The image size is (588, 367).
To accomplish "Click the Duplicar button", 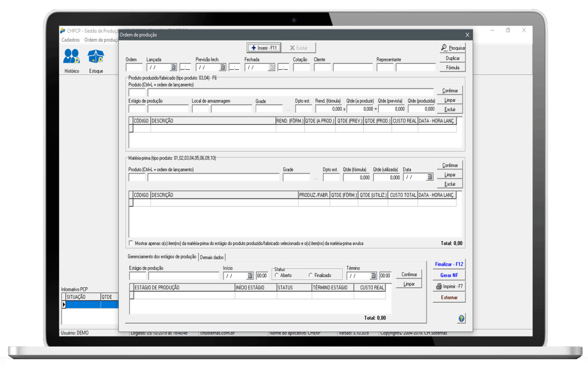I will click(x=453, y=58).
